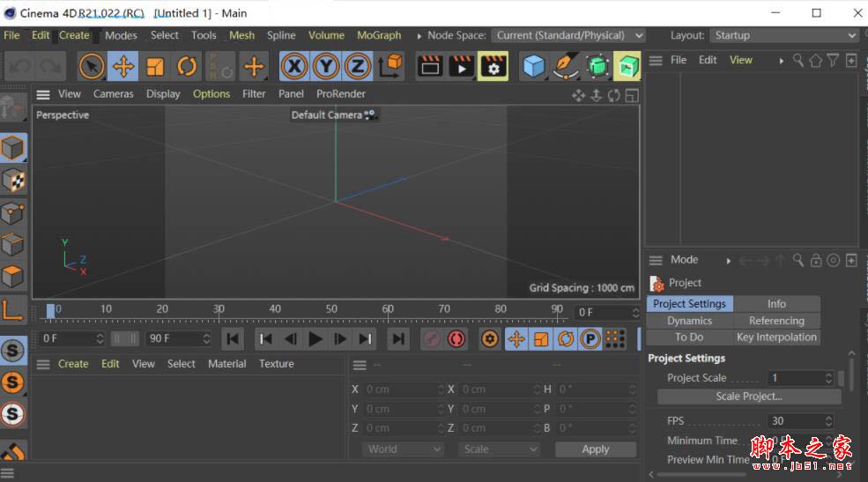Click timeline frame marker at 0
Image resolution: width=868 pixels, height=482 pixels.
pos(51,311)
